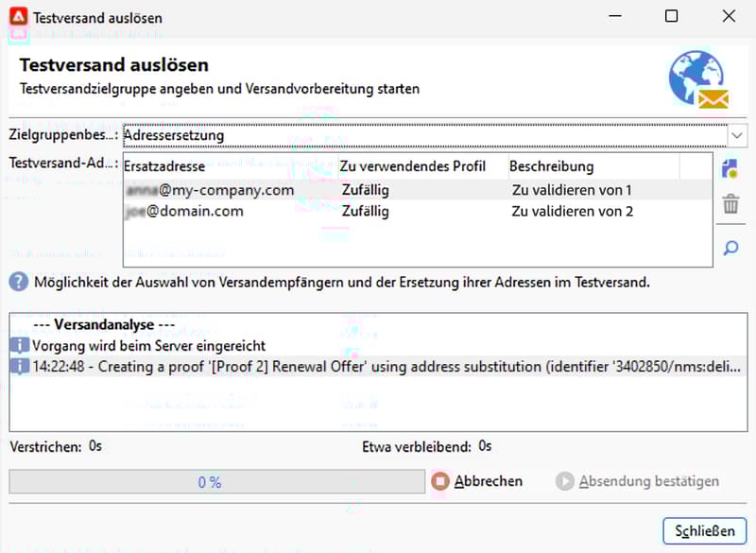
Task: Click the add substitution address icon
Action: point(730,169)
